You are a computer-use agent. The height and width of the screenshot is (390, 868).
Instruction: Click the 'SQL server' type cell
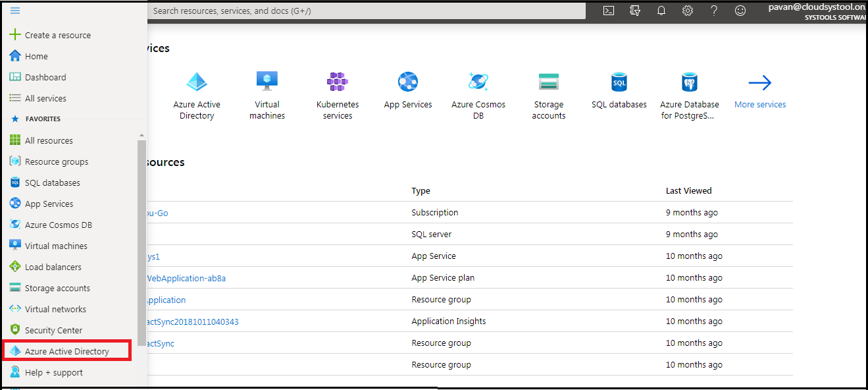(x=431, y=235)
